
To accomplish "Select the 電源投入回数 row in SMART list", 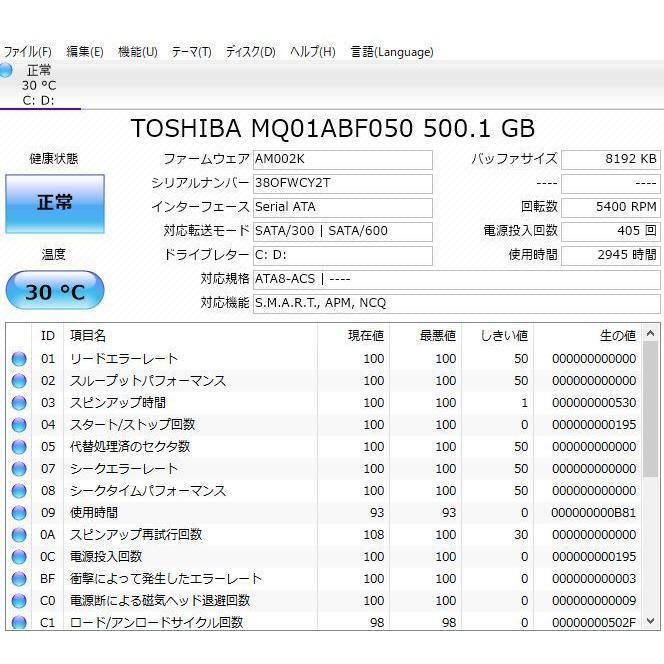I will [x=106, y=557].
